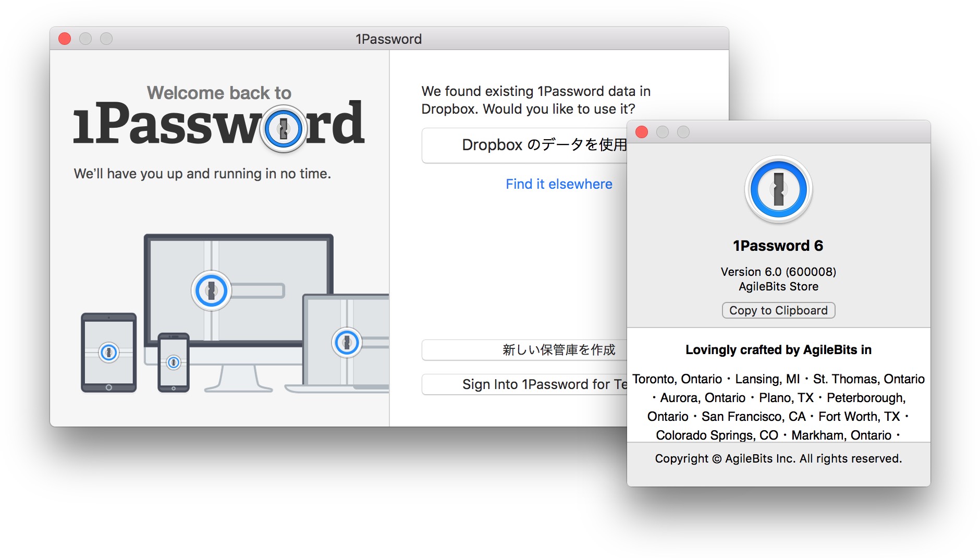Select the 'Version 6.0 (600008)' text
The image size is (980, 558).
point(778,272)
